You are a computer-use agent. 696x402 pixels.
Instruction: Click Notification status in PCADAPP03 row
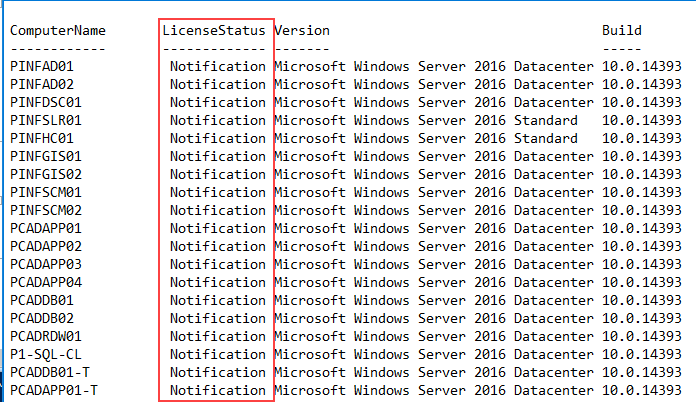[x=218, y=264]
